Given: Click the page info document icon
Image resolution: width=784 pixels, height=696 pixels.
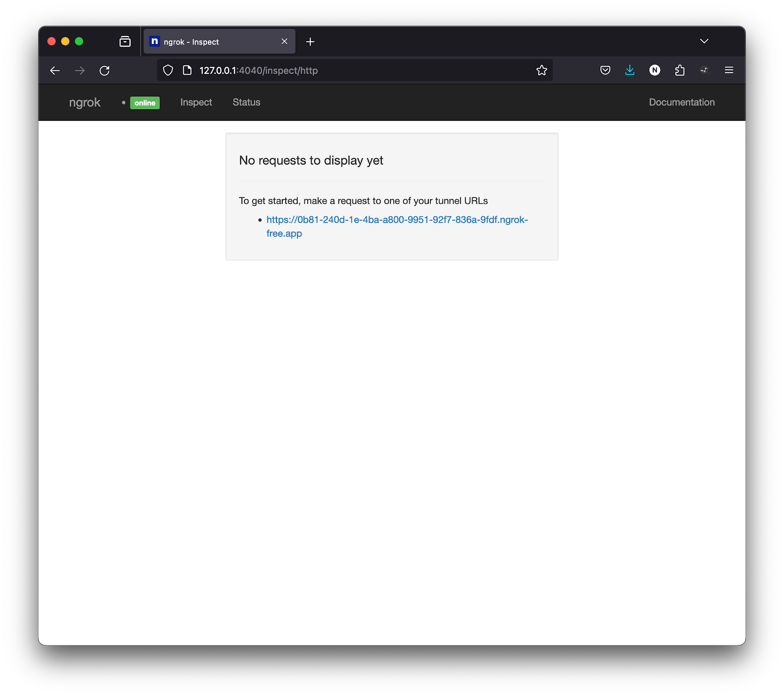Looking at the screenshot, I should click(x=187, y=71).
